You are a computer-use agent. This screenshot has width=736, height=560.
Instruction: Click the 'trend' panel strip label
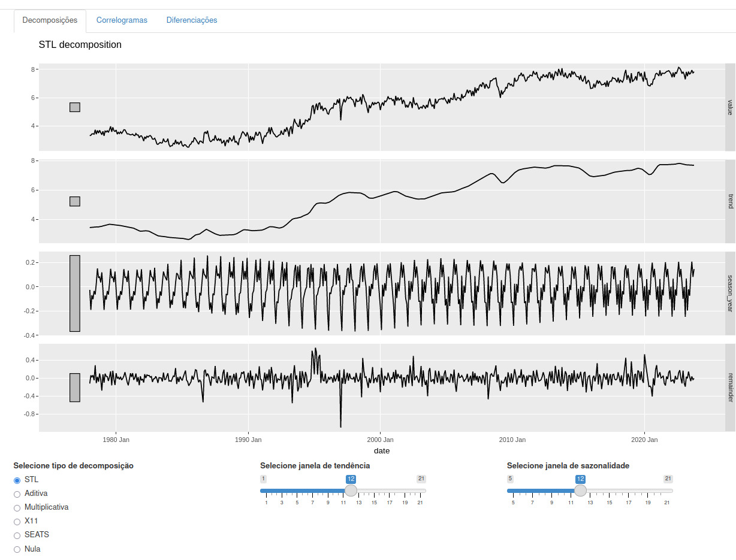click(x=730, y=201)
